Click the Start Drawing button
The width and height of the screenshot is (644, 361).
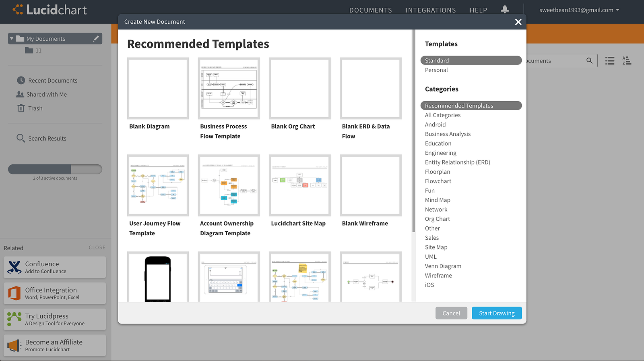[497, 313]
